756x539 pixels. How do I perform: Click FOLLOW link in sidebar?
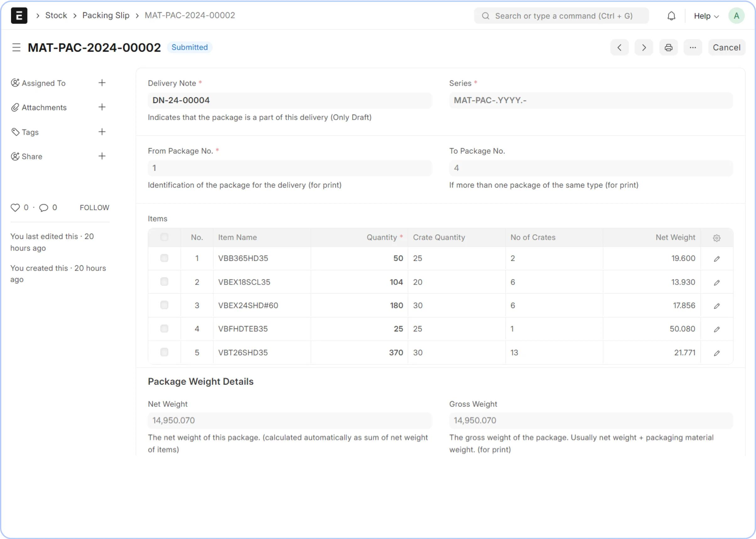pos(94,207)
